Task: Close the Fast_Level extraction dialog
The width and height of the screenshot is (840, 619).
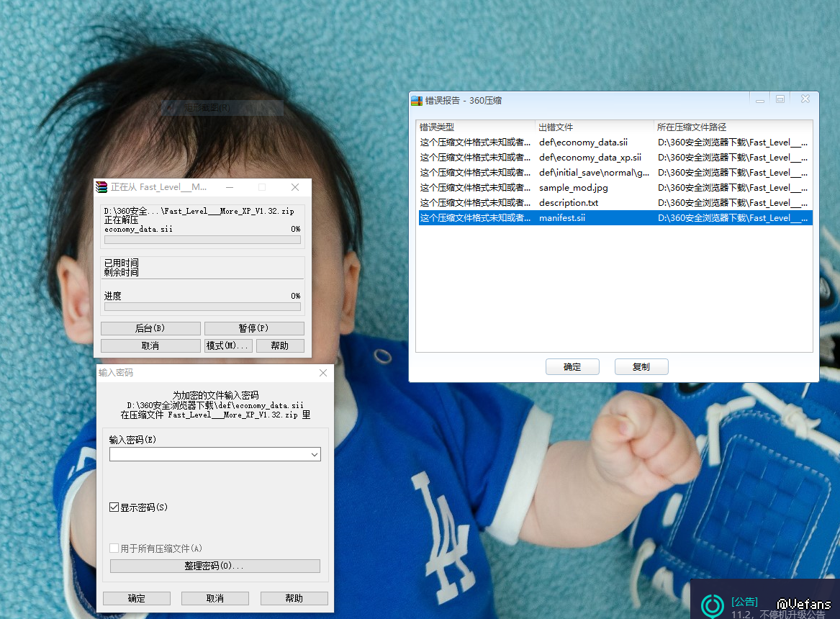Action: point(295,187)
